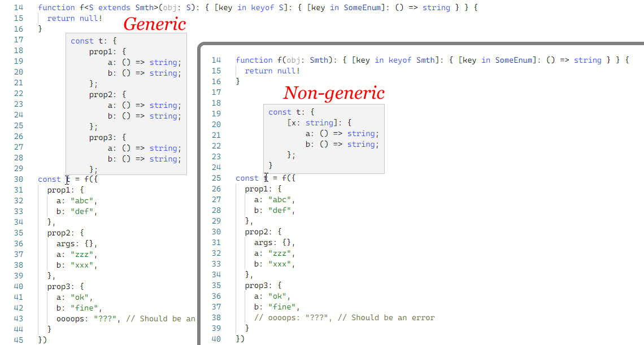This screenshot has width=644, height=345.
Task: Click the "def" string on line 28
Action: pyautogui.click(x=280, y=210)
